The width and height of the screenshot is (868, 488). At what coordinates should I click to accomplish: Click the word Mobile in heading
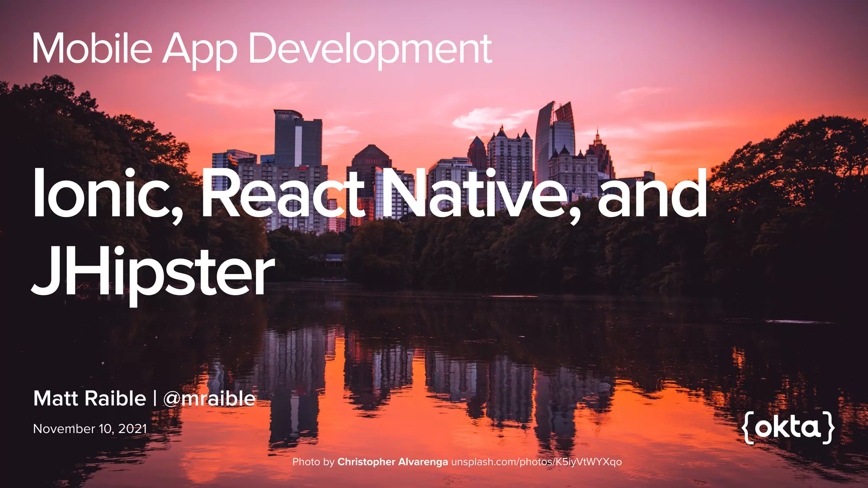pyautogui.click(x=92, y=49)
